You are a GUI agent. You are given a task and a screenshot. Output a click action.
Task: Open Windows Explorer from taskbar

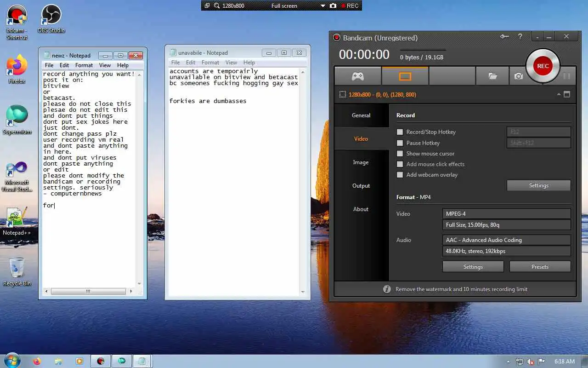[58, 361]
